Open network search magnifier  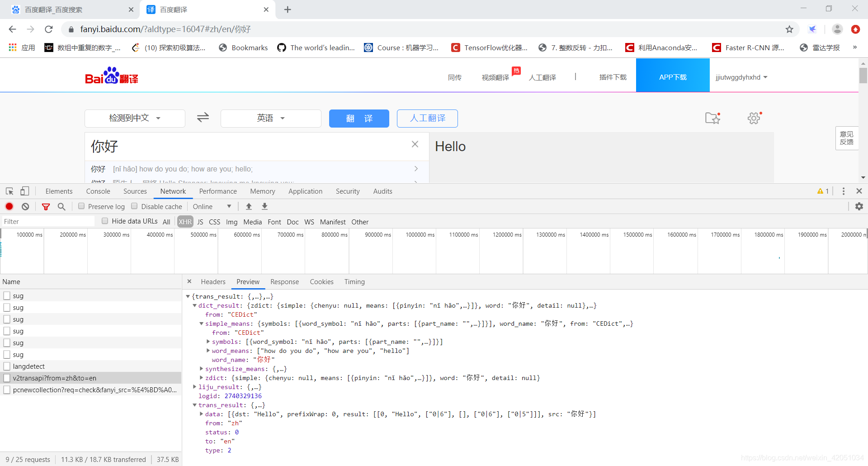coord(61,206)
